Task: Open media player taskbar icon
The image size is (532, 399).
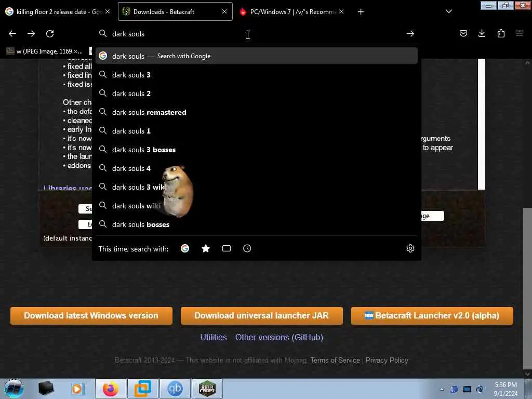Action: point(77,389)
